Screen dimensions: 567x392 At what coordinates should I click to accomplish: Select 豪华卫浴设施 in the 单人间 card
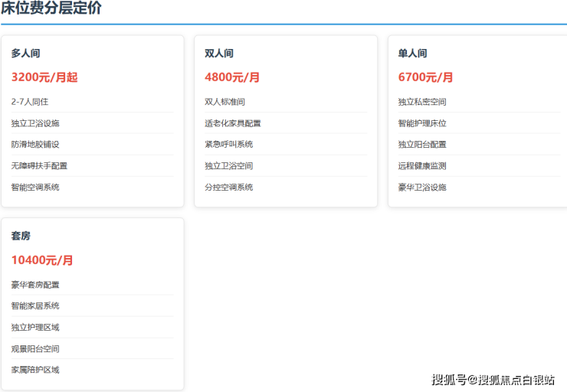coord(422,187)
